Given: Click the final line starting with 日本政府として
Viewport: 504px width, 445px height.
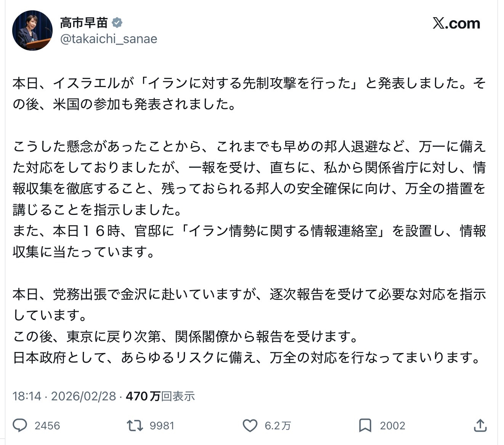Looking at the screenshot, I should point(246,358).
